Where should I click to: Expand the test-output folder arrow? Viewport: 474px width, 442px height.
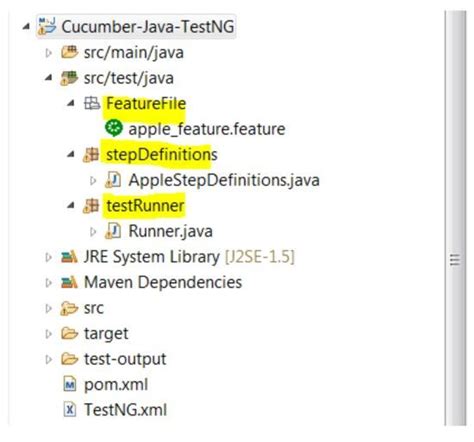[49, 359]
